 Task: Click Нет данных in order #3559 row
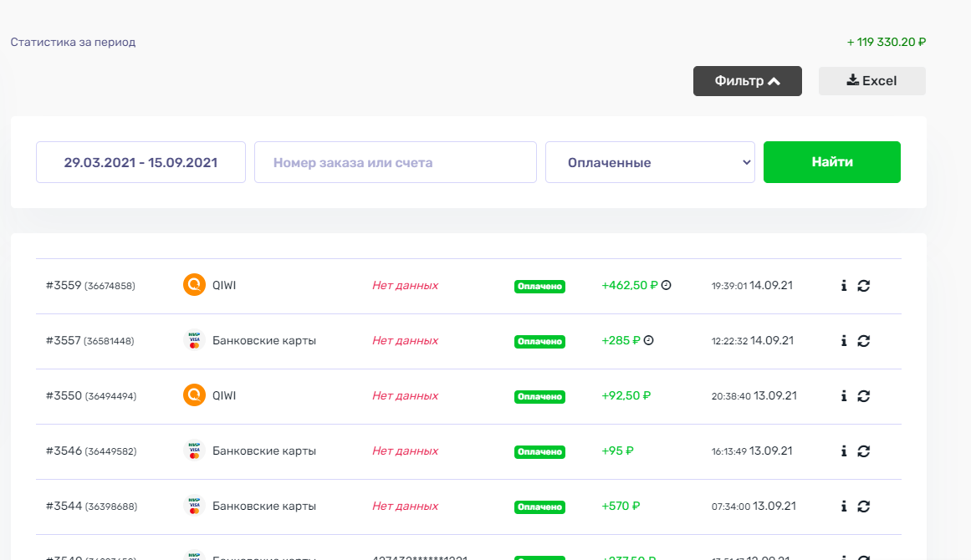pos(405,285)
